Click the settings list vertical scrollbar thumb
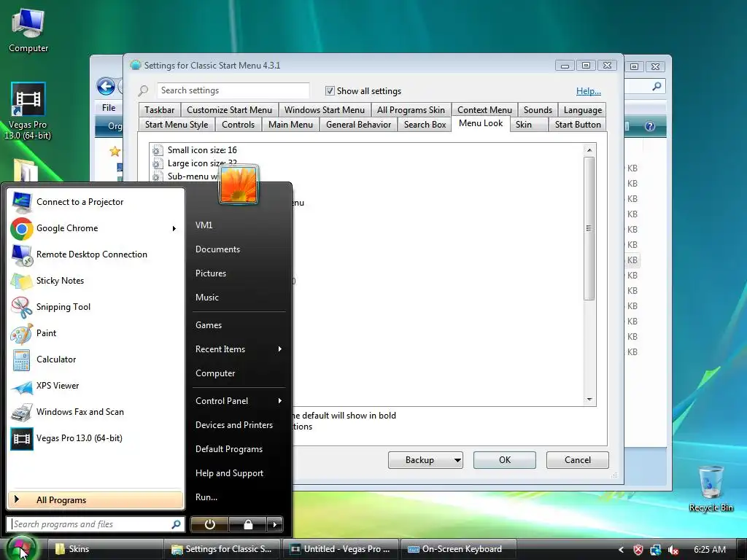The width and height of the screenshot is (747, 560). pos(589,228)
